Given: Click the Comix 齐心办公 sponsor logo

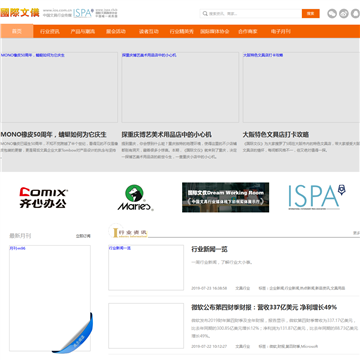Looking at the screenshot, I should tap(44, 198).
